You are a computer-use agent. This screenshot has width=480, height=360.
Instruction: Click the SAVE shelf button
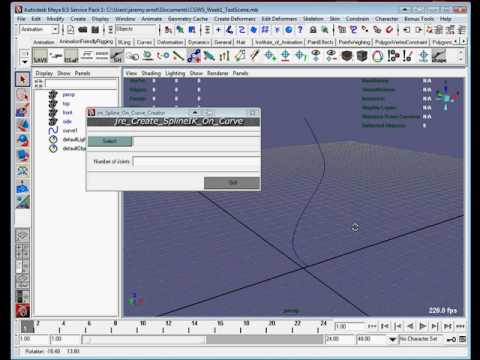pyautogui.click(x=40, y=56)
